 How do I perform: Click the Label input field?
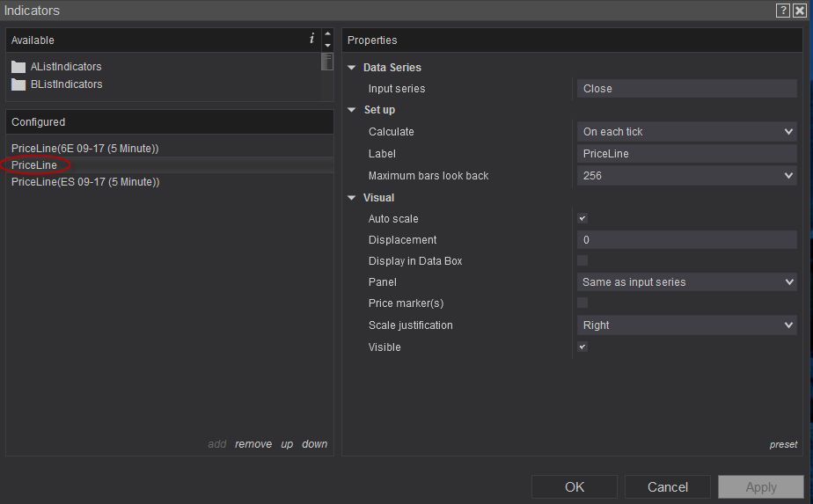[x=686, y=154]
